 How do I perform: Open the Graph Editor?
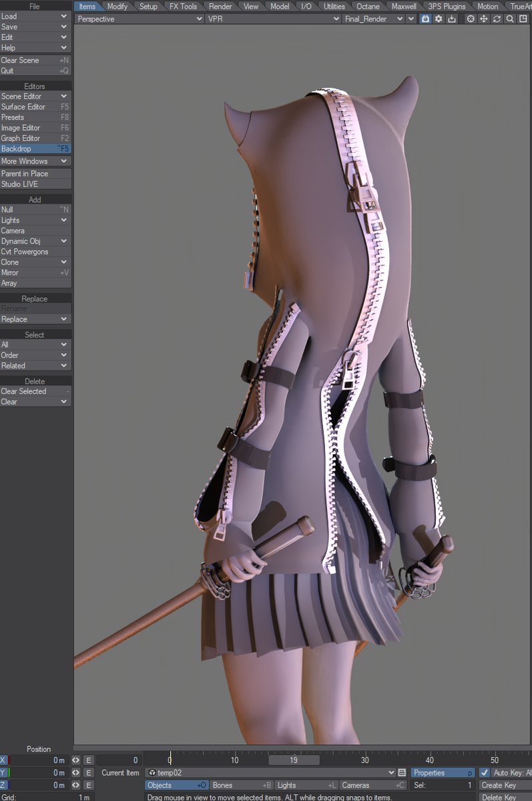click(35, 138)
